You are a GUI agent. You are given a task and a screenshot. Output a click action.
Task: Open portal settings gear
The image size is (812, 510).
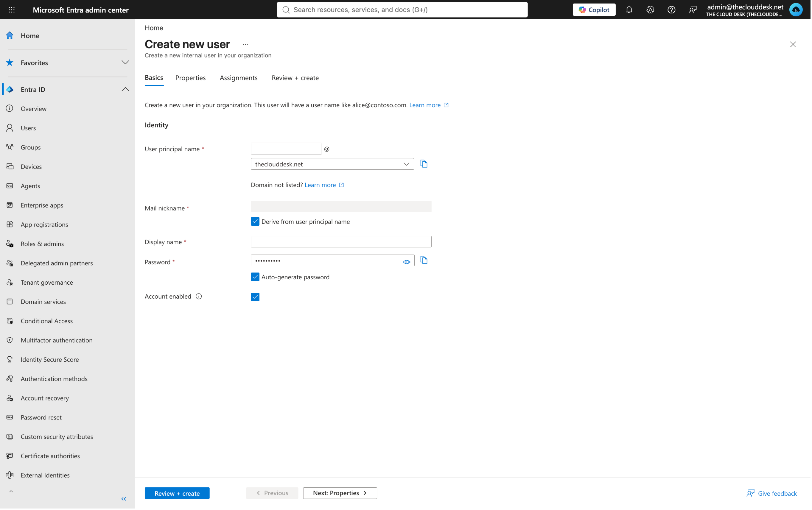[650, 10]
